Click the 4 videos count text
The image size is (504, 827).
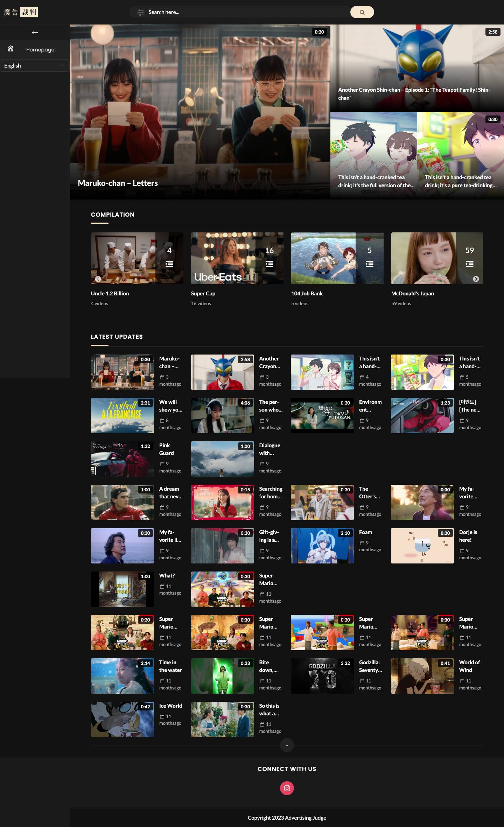pos(99,303)
